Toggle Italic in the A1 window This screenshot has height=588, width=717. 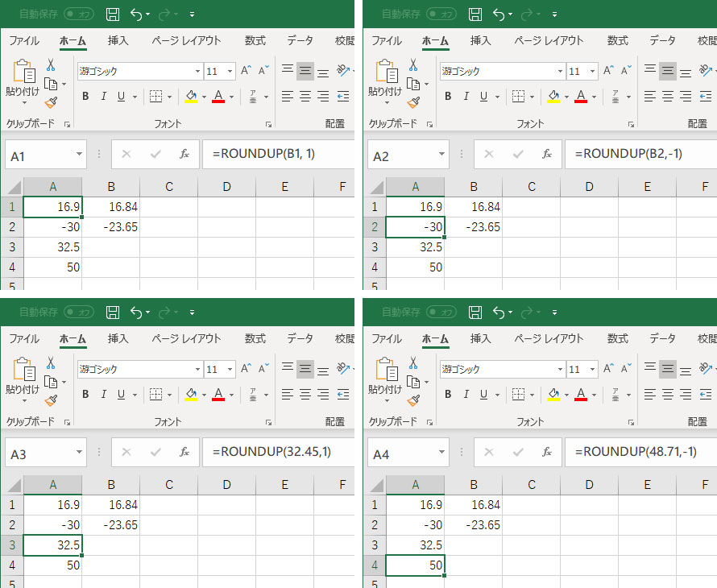pos(103,97)
